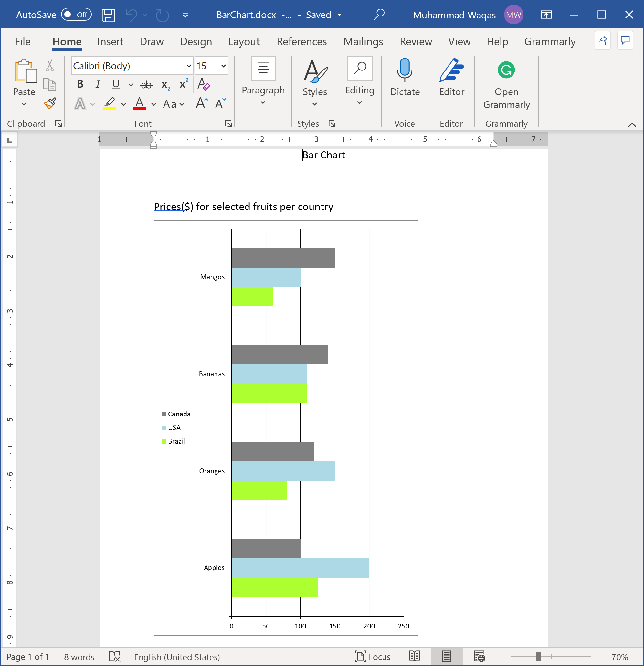This screenshot has height=666, width=644.
Task: Click the zoom slider handle
Action: click(x=538, y=657)
